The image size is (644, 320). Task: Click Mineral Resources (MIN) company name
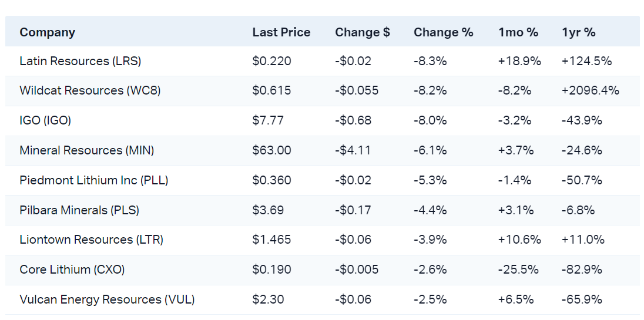coord(86,150)
